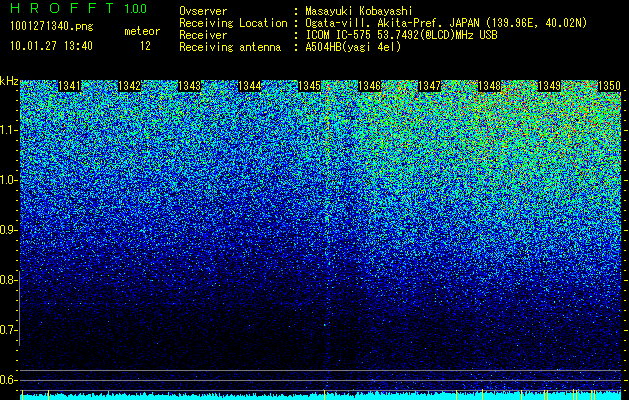Image resolution: width=629 pixels, height=400 pixels.
Task: Click the version number 1.0.0
Action: click(136, 9)
